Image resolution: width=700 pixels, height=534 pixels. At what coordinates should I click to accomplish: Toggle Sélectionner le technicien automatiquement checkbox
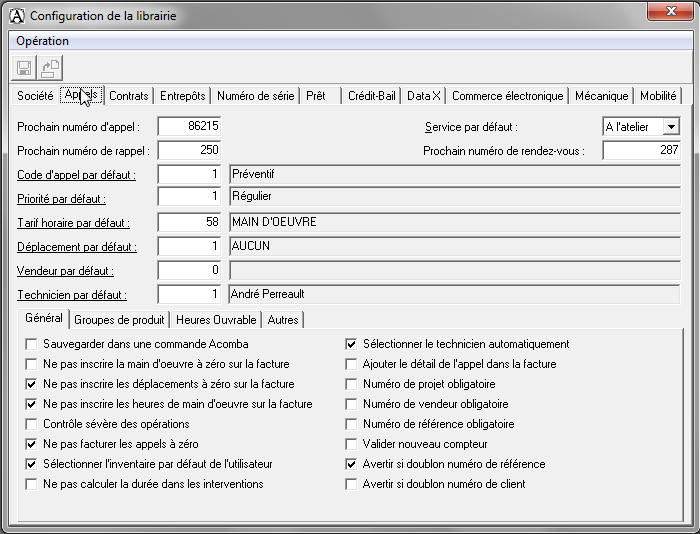pos(351,344)
